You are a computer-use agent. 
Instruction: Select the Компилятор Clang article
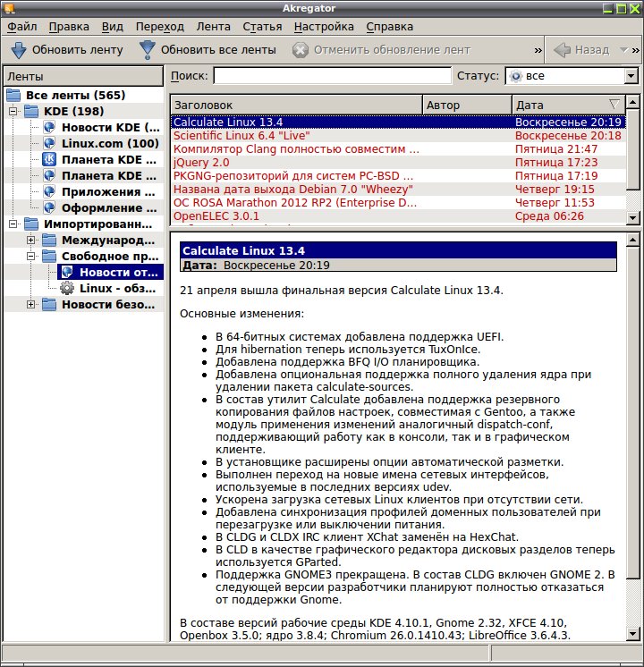398,149
